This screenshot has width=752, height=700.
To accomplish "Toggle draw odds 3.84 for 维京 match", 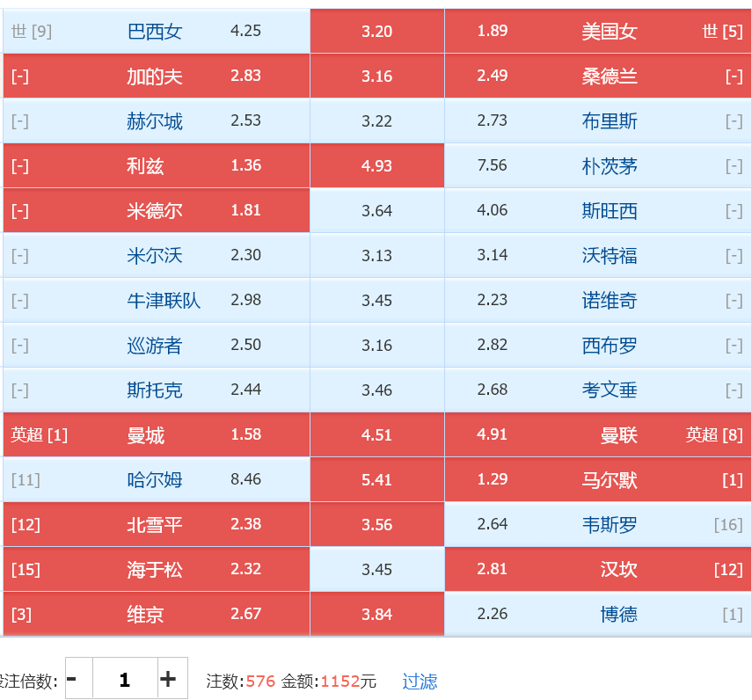I will click(377, 614).
